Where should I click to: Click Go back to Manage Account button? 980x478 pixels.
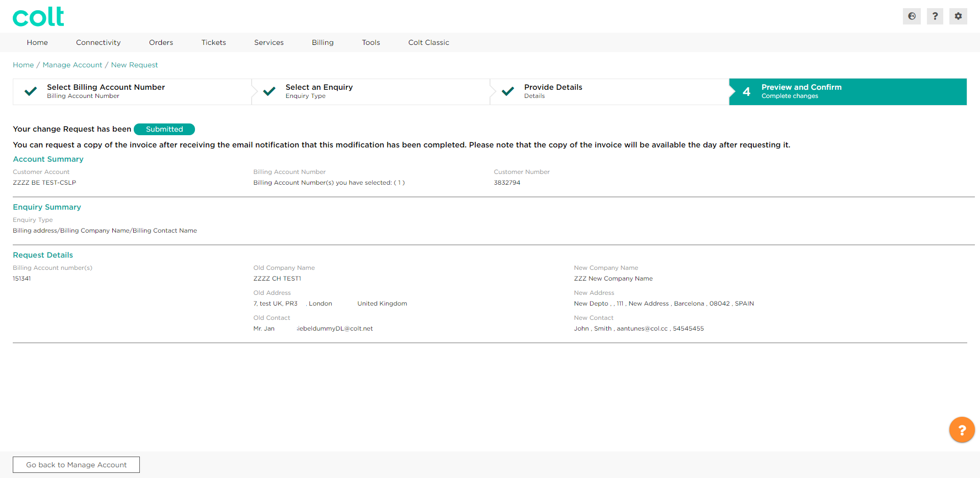(x=76, y=465)
